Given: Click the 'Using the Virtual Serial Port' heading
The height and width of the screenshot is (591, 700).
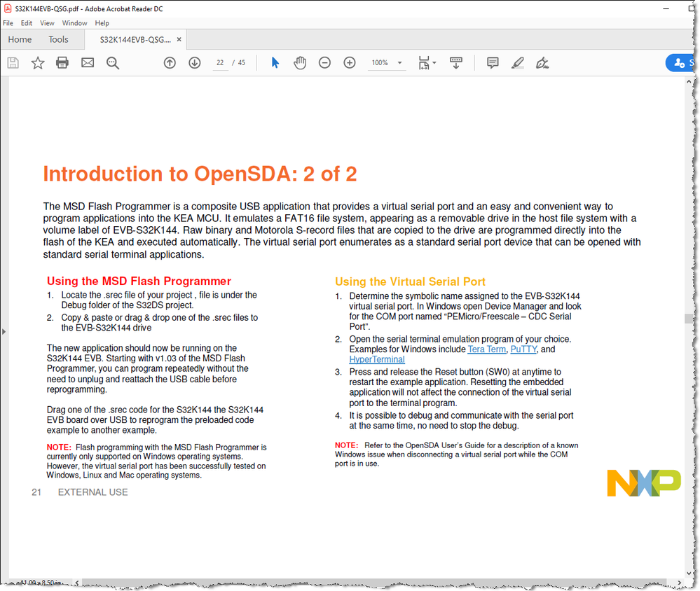Looking at the screenshot, I should tap(410, 281).
